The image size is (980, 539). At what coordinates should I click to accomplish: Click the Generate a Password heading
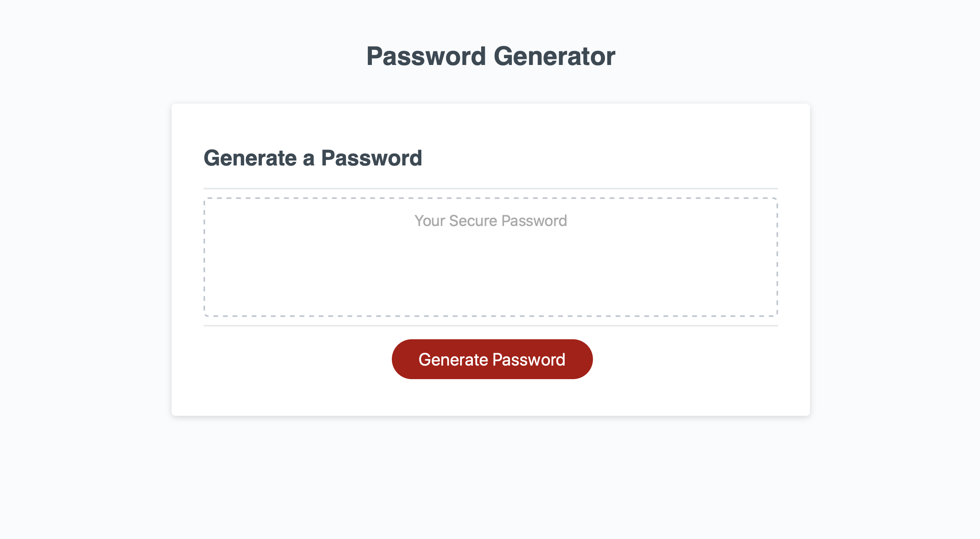(314, 158)
